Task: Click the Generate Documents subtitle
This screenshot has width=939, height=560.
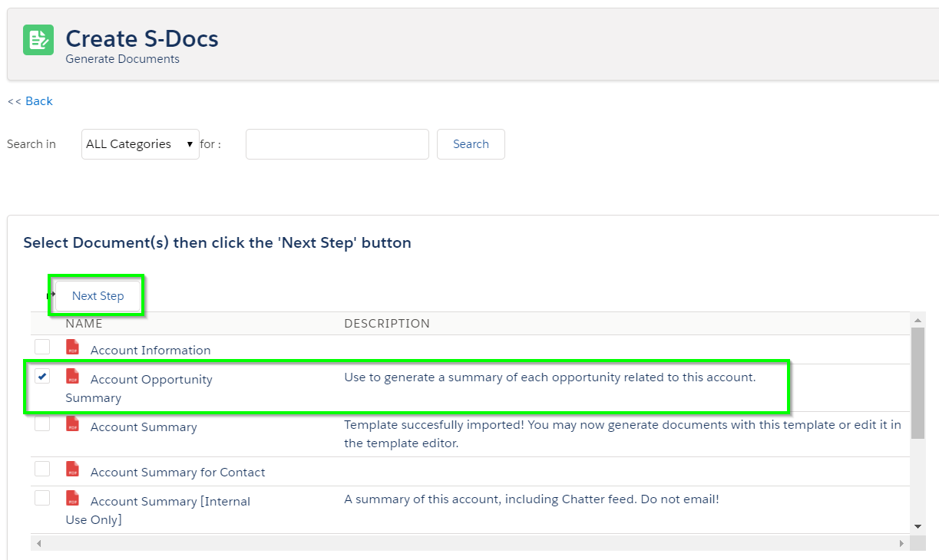Action: click(122, 59)
